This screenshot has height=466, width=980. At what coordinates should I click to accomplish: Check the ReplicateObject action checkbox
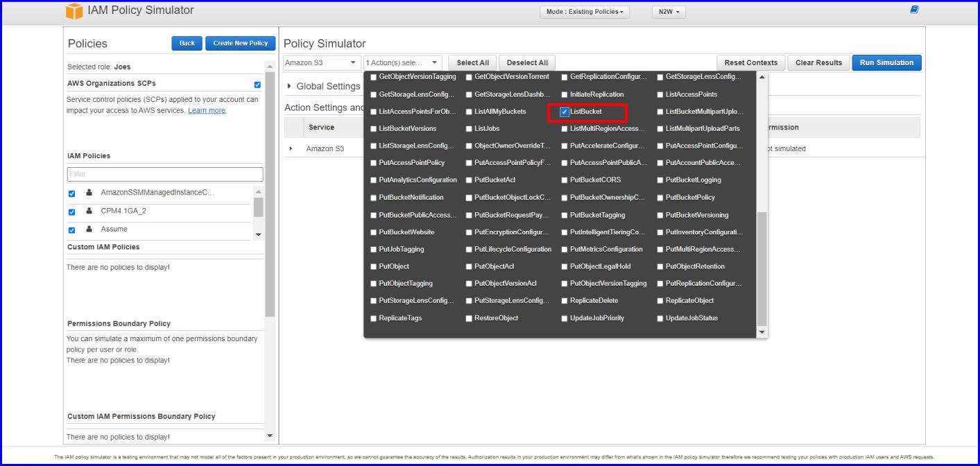[x=660, y=302]
